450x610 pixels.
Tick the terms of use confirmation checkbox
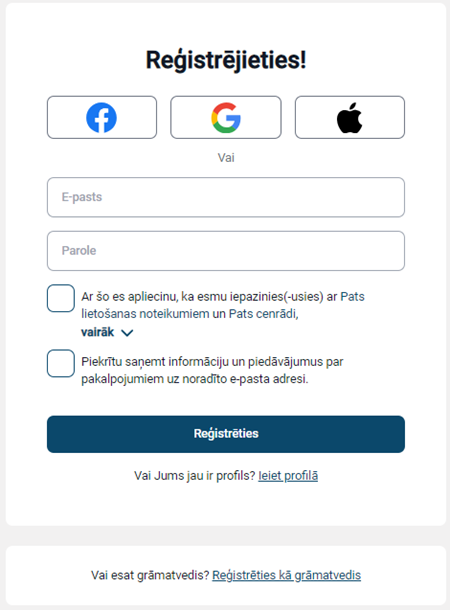click(x=61, y=298)
